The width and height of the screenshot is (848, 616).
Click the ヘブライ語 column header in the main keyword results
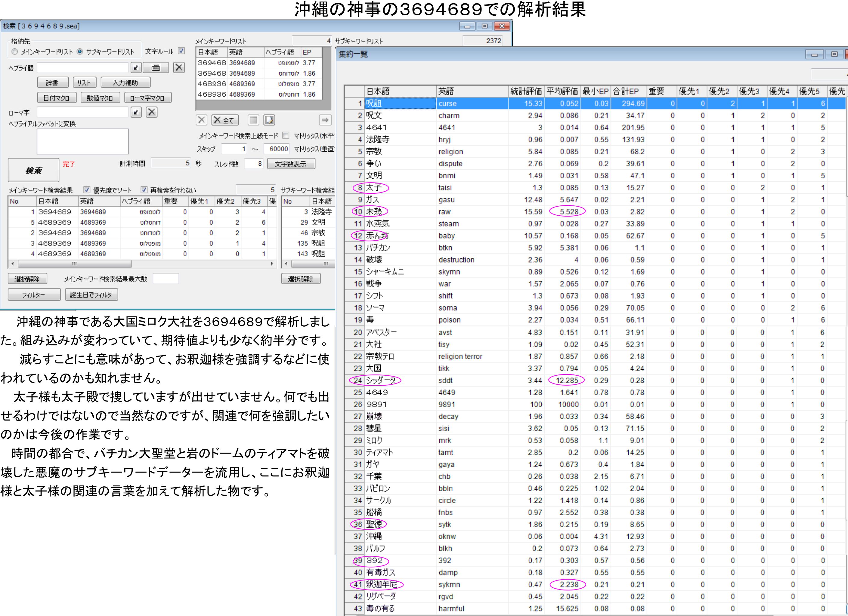pyautogui.click(x=137, y=201)
